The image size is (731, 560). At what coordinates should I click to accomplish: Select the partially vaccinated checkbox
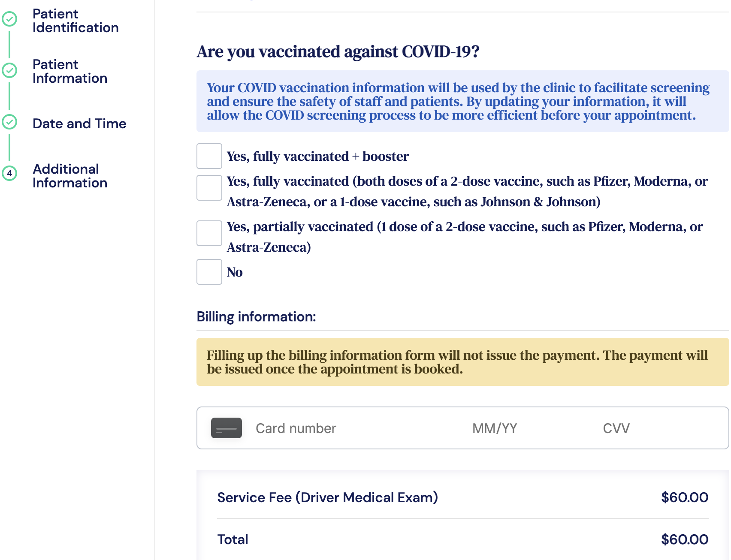pyautogui.click(x=209, y=233)
